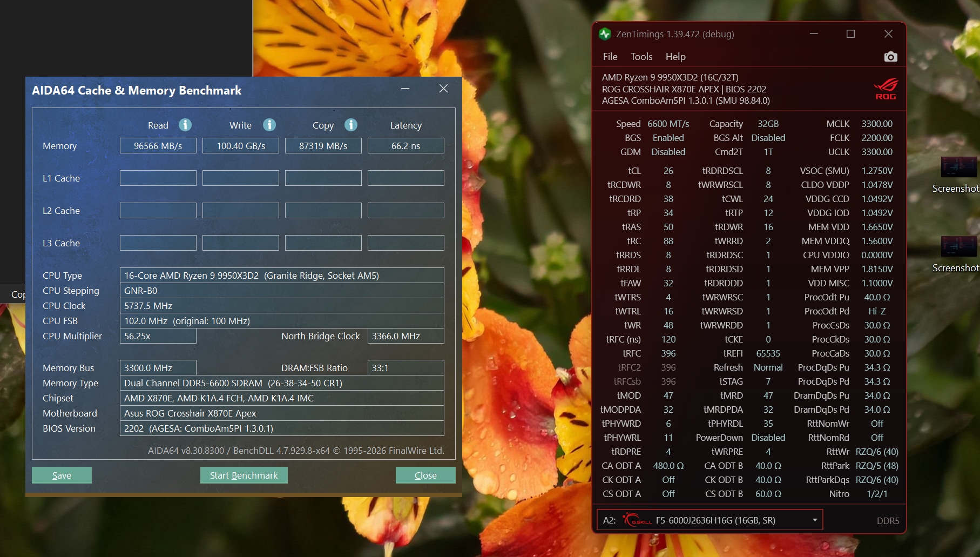980x557 pixels.
Task: Maximize the ZenTimings window
Action: (850, 34)
